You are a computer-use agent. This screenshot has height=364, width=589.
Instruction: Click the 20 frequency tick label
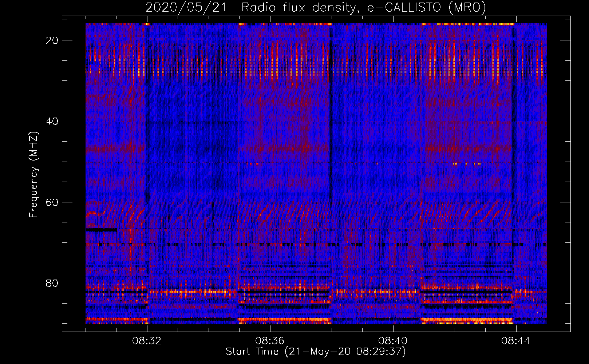point(52,40)
